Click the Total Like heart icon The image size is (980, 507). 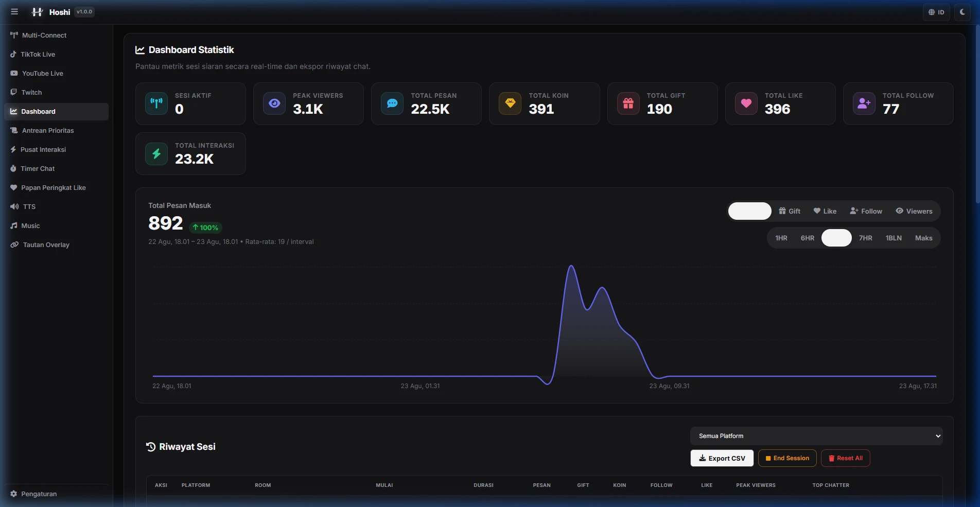pos(746,103)
